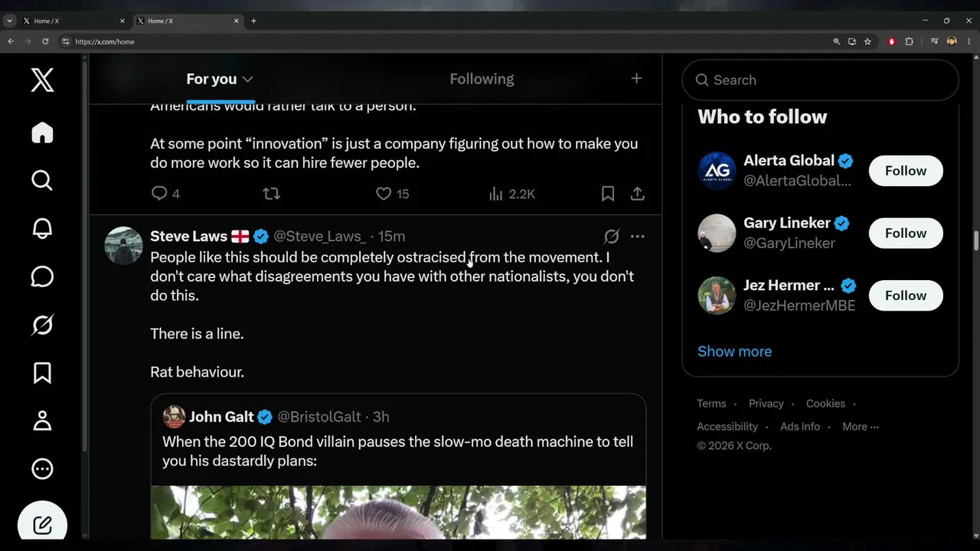
Task: Follow Alerta Global
Action: (x=906, y=171)
